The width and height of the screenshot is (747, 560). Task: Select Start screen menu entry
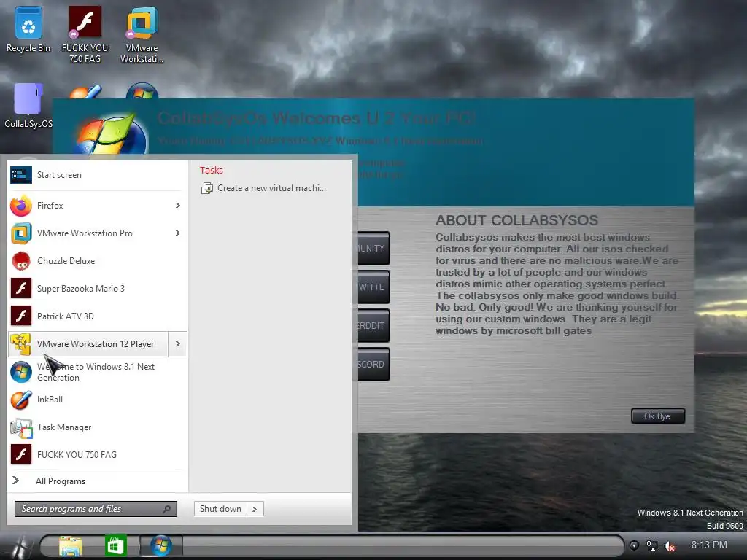pyautogui.click(x=98, y=175)
